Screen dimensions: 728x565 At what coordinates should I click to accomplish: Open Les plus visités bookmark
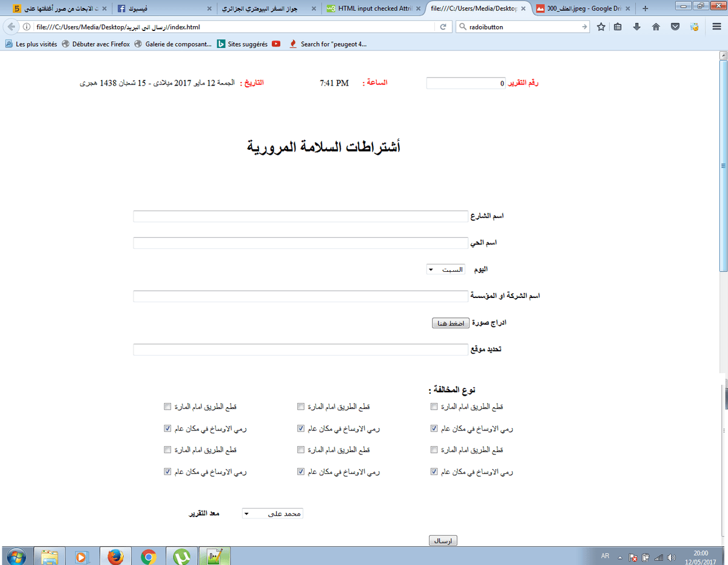pyautogui.click(x=31, y=44)
